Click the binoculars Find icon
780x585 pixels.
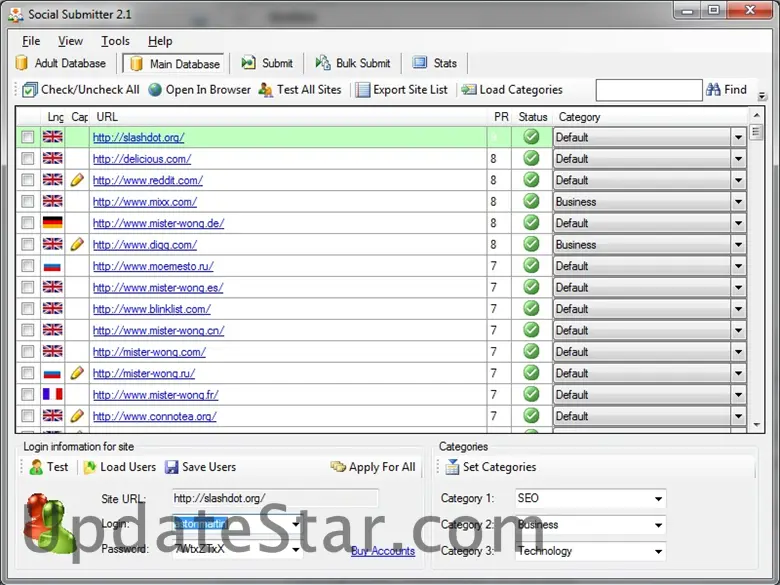(x=713, y=90)
